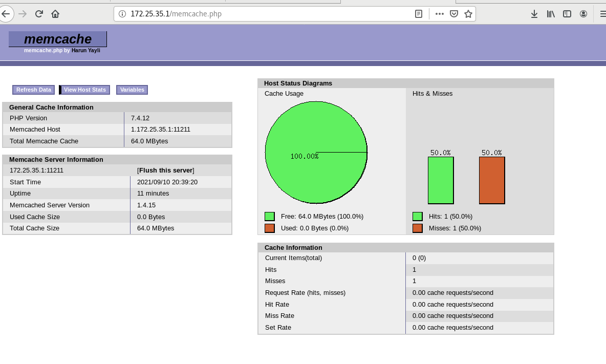Click the Cache Usage pie chart
Screen dimensions: 606x364
pyautogui.click(x=316, y=152)
